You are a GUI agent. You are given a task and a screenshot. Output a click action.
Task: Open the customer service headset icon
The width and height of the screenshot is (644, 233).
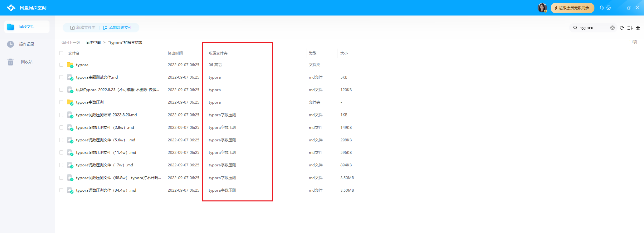[x=601, y=8]
